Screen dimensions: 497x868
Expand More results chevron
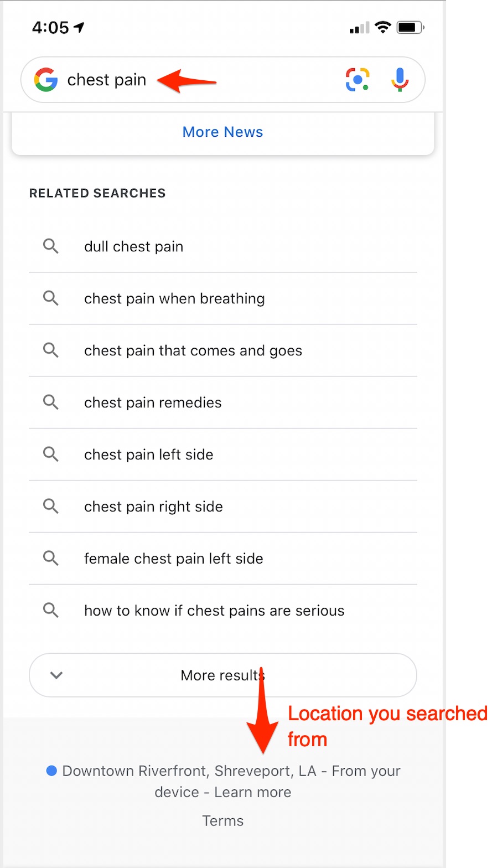click(x=56, y=675)
